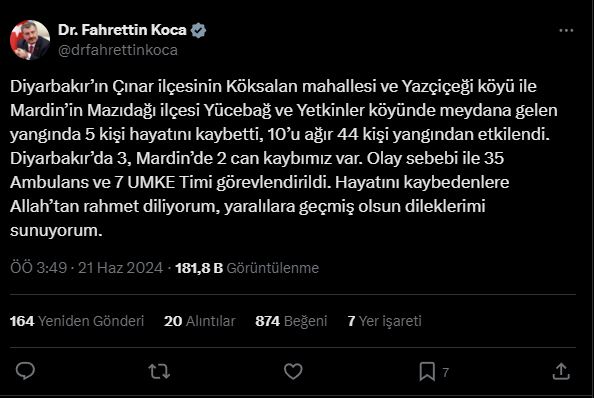Image resolution: width=594 pixels, height=398 pixels.
Task: Like the tweet with heart icon
Action: 293,371
